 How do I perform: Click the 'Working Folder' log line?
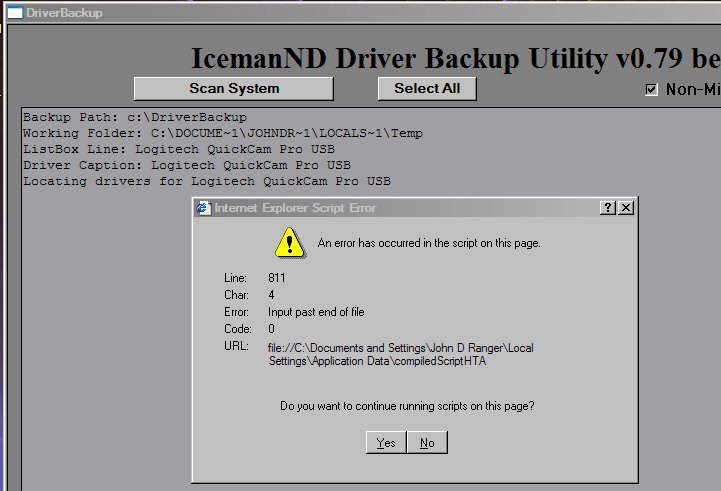coord(223,133)
